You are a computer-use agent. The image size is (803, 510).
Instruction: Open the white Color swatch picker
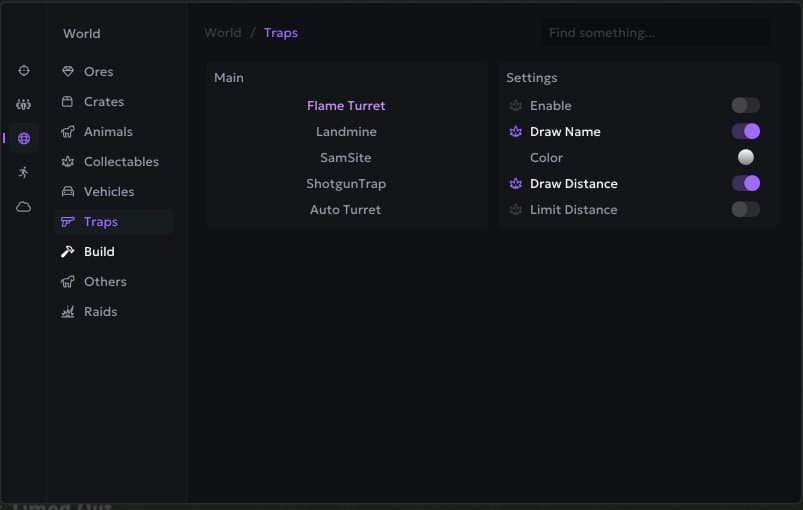coord(746,157)
